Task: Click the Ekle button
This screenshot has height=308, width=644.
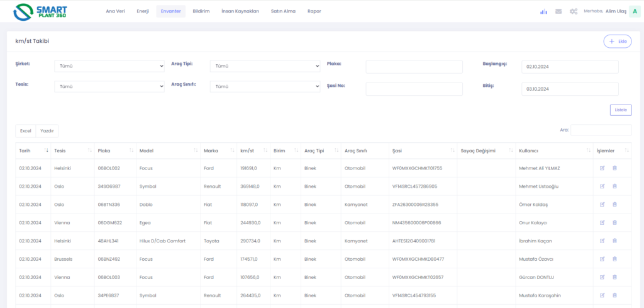Action: pyautogui.click(x=617, y=42)
